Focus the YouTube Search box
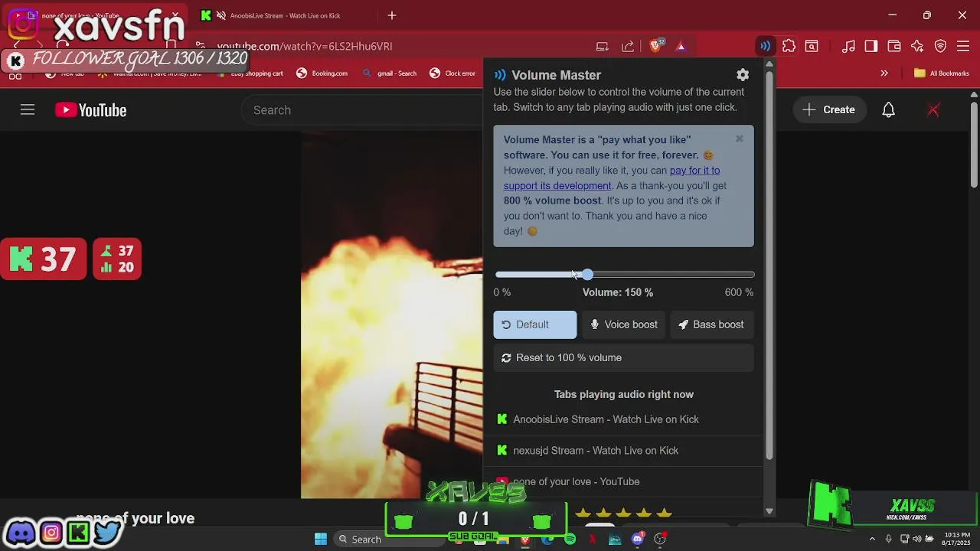Image resolution: width=980 pixels, height=551 pixels. tap(361, 110)
